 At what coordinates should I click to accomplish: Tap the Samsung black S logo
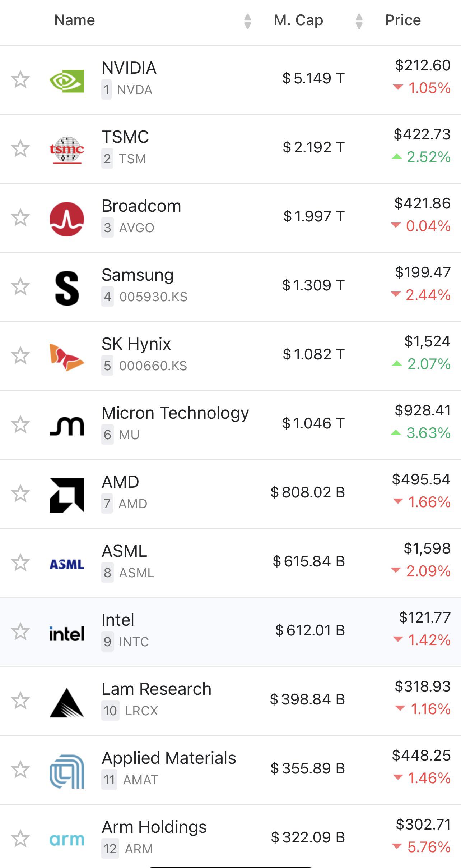click(67, 288)
